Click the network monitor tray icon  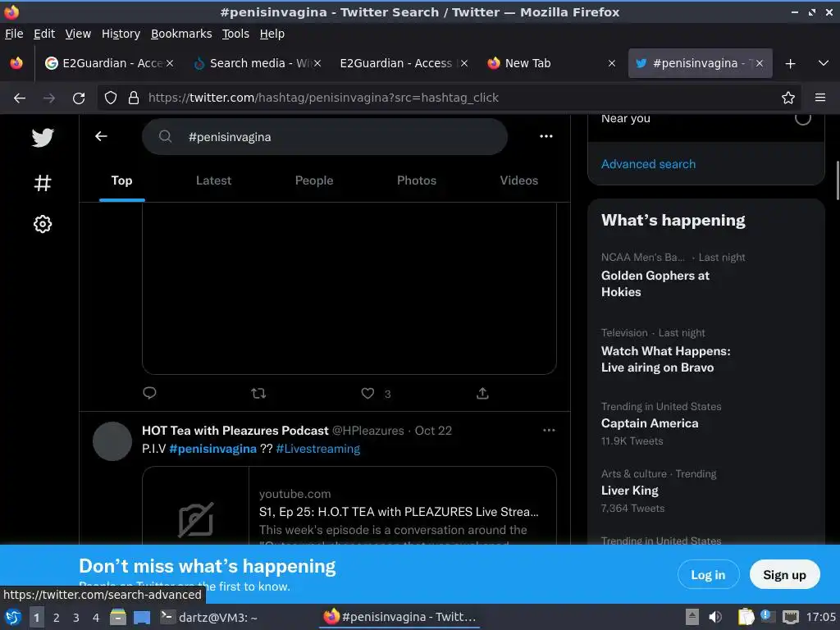click(x=790, y=618)
